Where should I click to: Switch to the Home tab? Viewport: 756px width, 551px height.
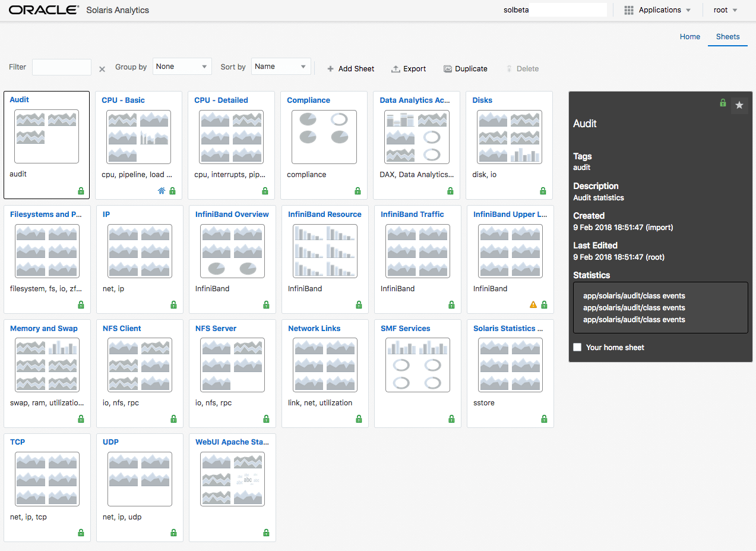690,37
